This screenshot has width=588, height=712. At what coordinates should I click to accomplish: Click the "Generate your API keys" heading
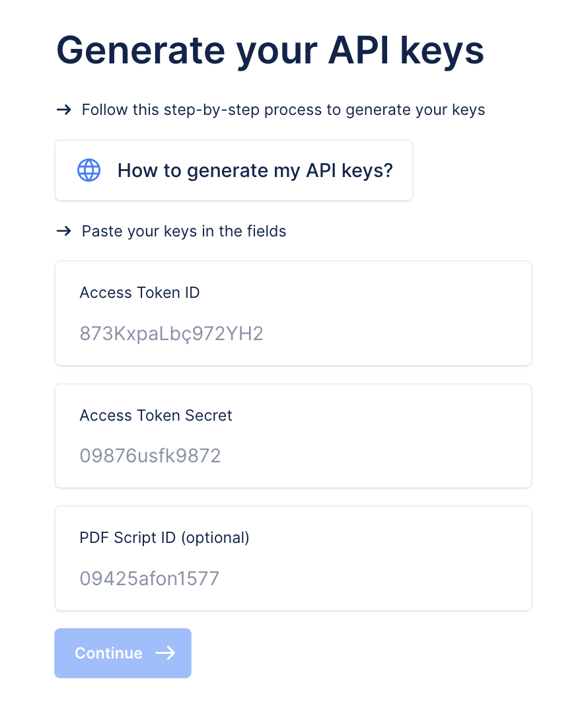(x=270, y=51)
